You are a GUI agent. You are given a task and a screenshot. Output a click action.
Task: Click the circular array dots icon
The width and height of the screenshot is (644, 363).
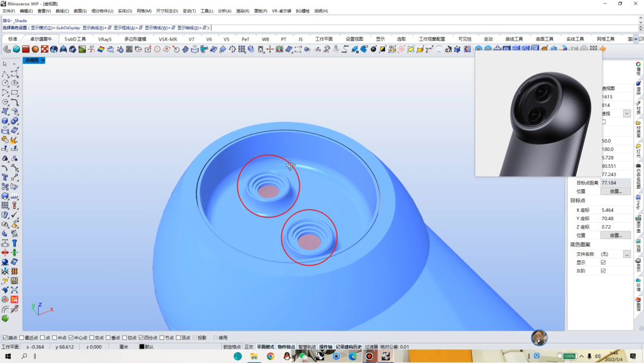pos(233,50)
